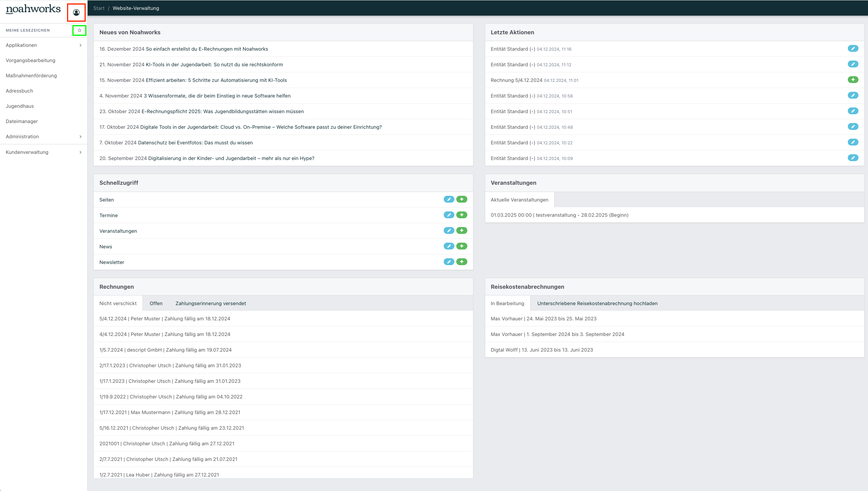
Task: Switch to the Nicht verschickt tab
Action: tap(118, 304)
